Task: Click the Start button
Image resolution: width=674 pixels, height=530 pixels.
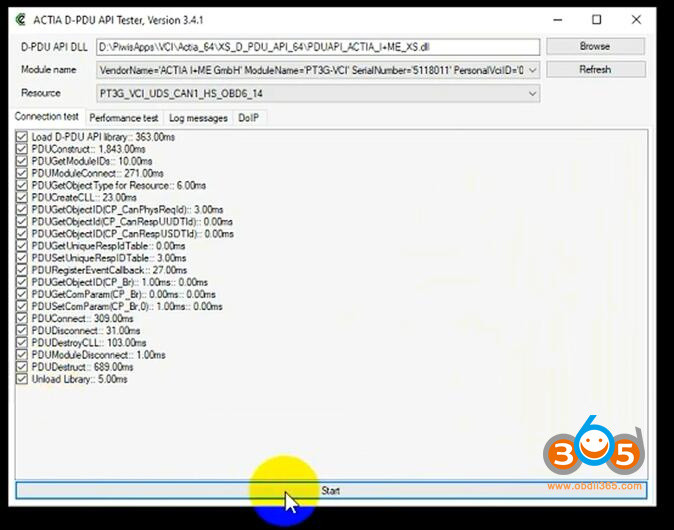Action: [330, 491]
